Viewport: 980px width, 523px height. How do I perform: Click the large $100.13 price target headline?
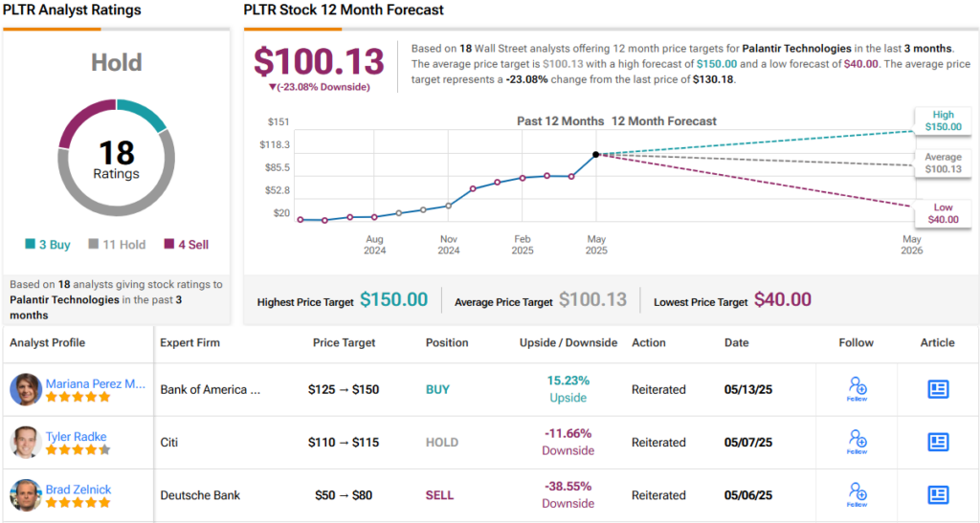319,62
